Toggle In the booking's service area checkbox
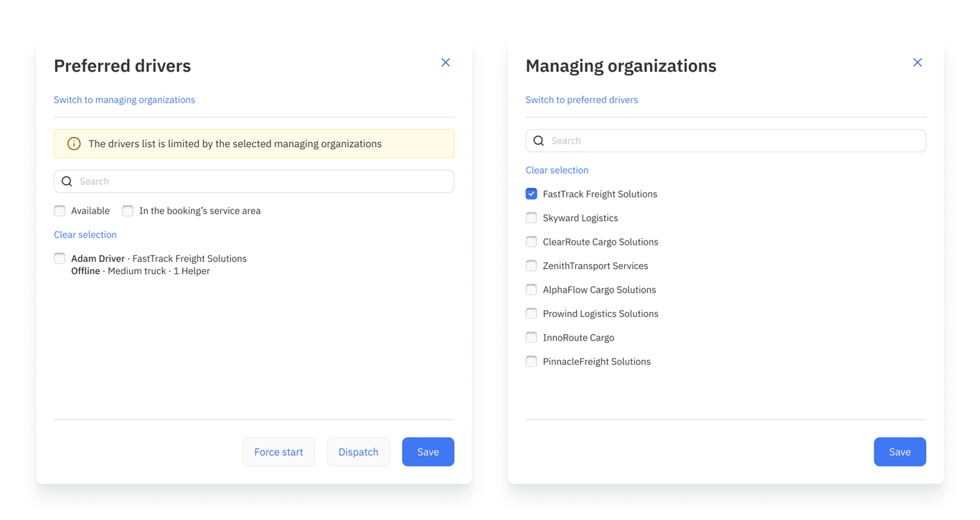 click(x=128, y=210)
